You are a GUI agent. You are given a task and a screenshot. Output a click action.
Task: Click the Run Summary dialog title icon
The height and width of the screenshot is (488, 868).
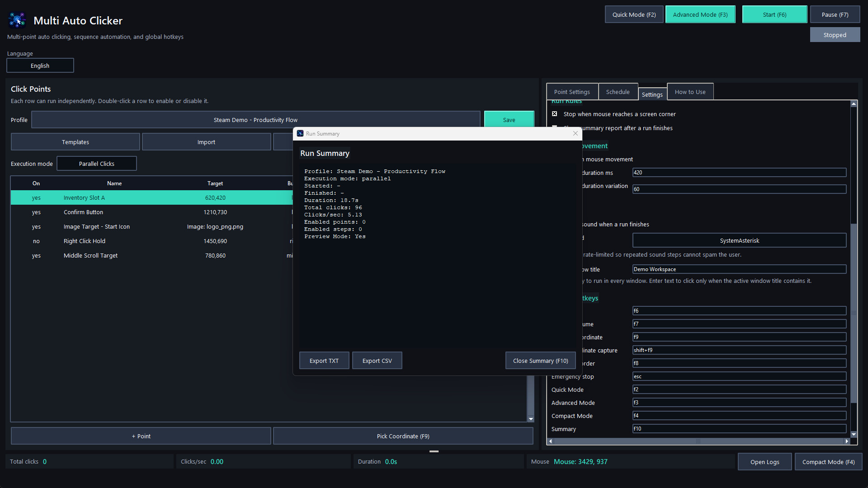coord(300,133)
